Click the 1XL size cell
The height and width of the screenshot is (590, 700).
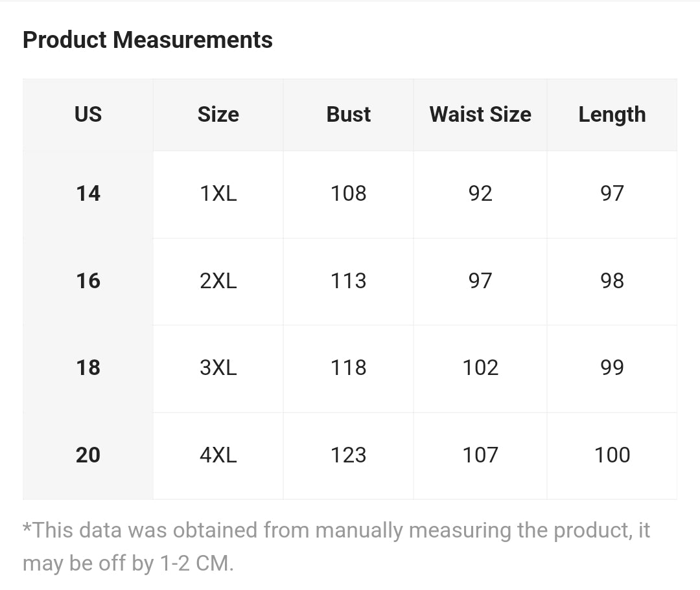tap(218, 194)
